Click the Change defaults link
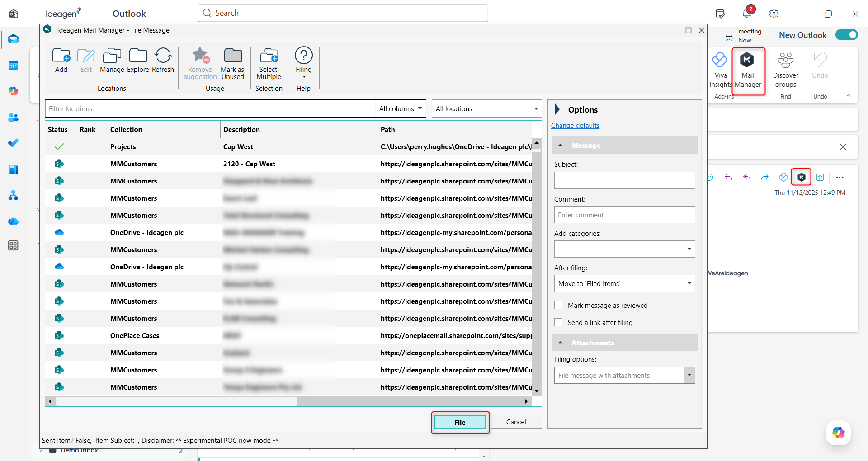This screenshot has width=868, height=461. 575,126
